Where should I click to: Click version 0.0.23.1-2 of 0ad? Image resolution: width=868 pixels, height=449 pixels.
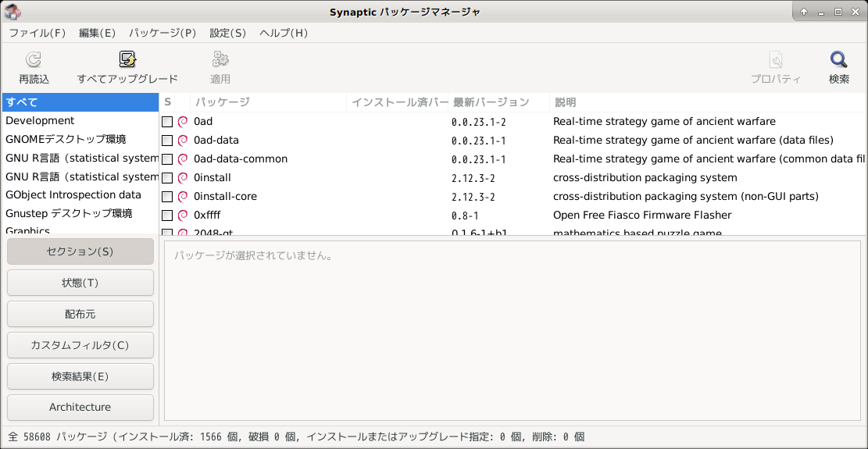[x=479, y=122]
